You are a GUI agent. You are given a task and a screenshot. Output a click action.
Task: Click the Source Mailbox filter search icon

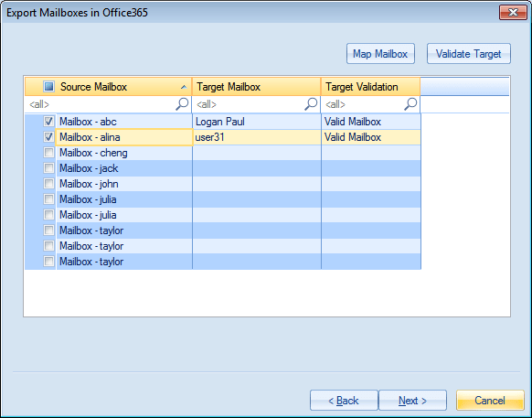point(182,104)
